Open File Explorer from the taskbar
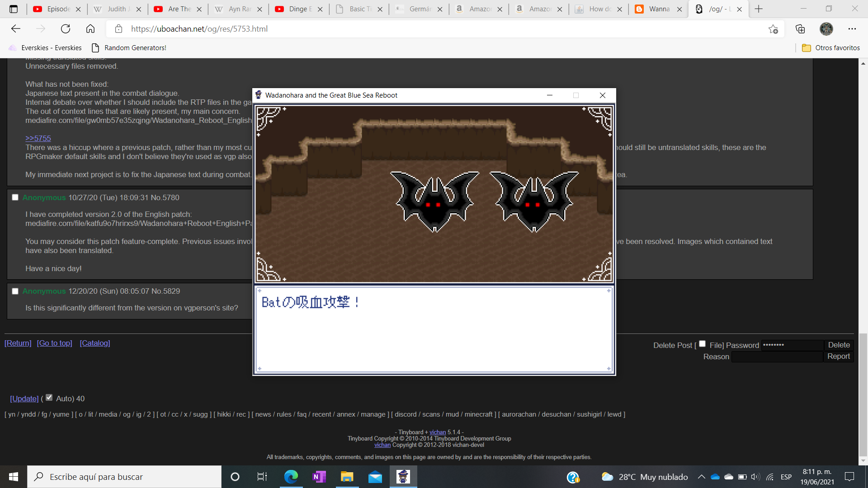The width and height of the screenshot is (868, 488). (x=347, y=477)
